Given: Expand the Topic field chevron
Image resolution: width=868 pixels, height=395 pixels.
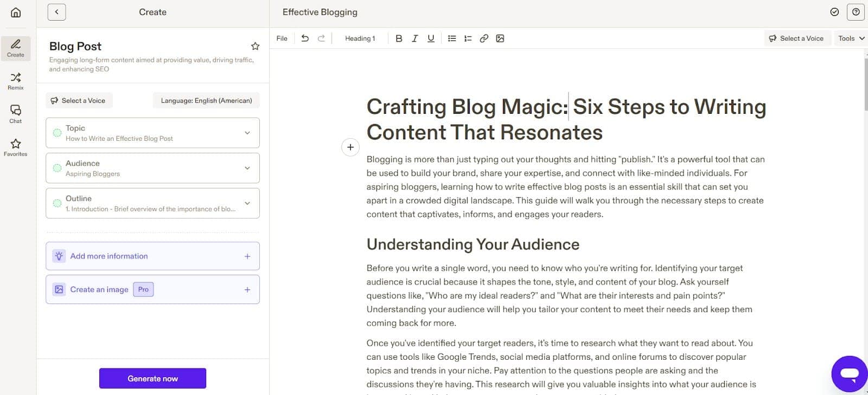Looking at the screenshot, I should [247, 133].
